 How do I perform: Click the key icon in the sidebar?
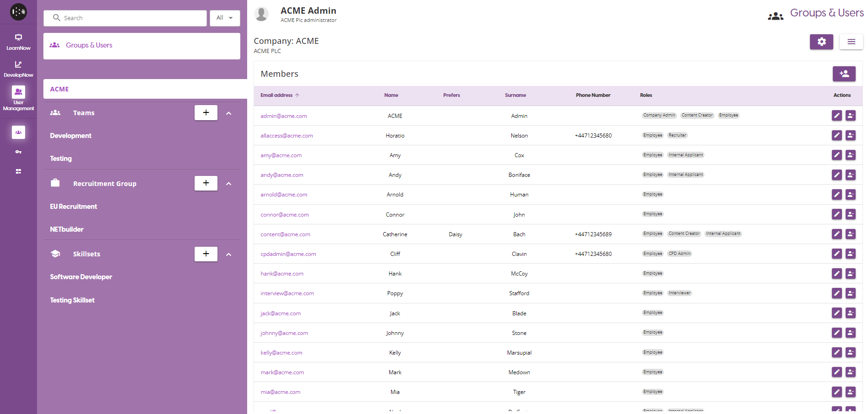coord(18,152)
